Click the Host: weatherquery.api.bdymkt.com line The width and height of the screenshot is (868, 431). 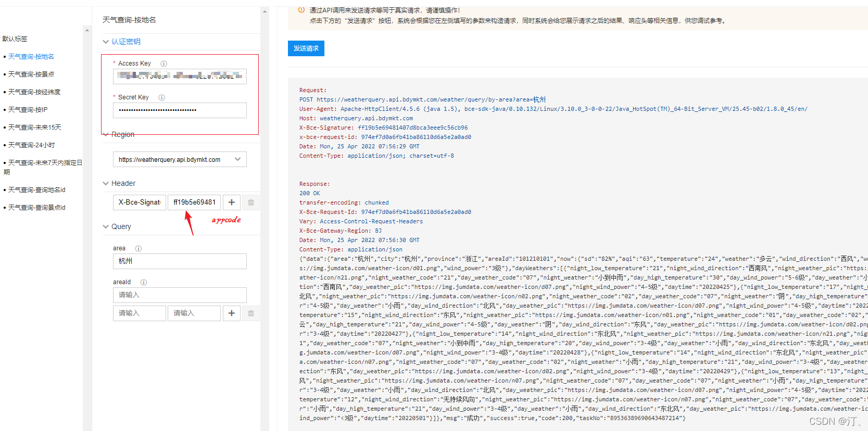click(x=356, y=118)
